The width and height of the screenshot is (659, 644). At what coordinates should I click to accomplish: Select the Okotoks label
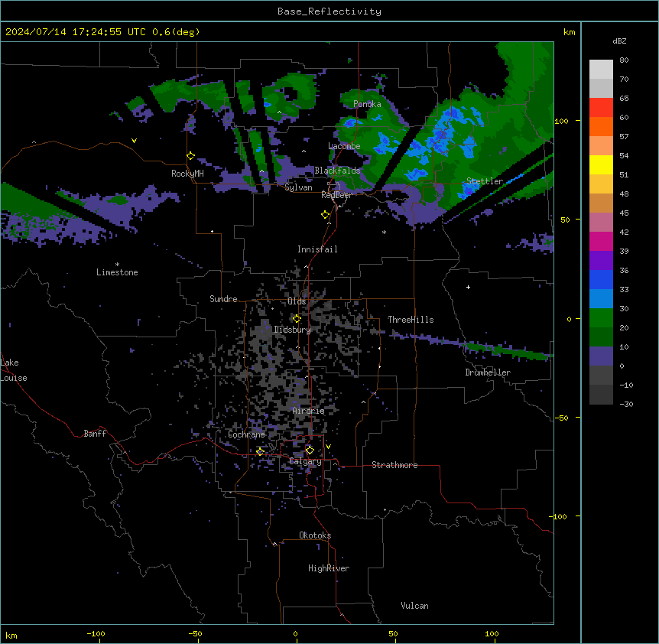[x=315, y=535]
